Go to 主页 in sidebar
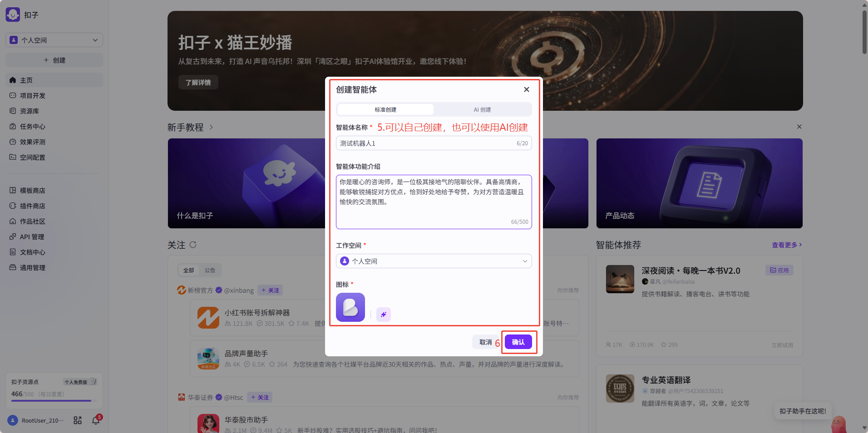Image resolution: width=868 pixels, height=433 pixels. click(54, 80)
